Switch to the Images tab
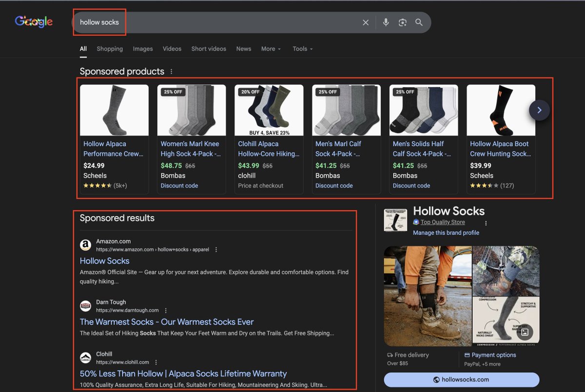The width and height of the screenshot is (585, 392). click(x=143, y=49)
